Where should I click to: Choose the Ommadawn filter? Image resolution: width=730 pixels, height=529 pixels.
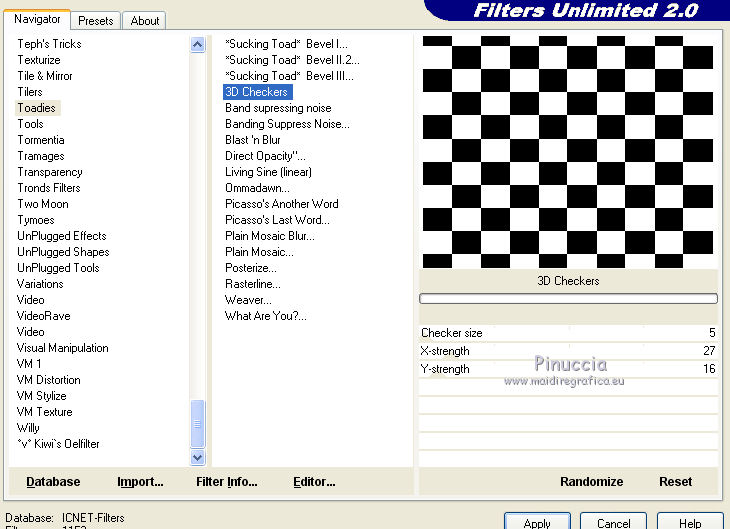[257, 188]
